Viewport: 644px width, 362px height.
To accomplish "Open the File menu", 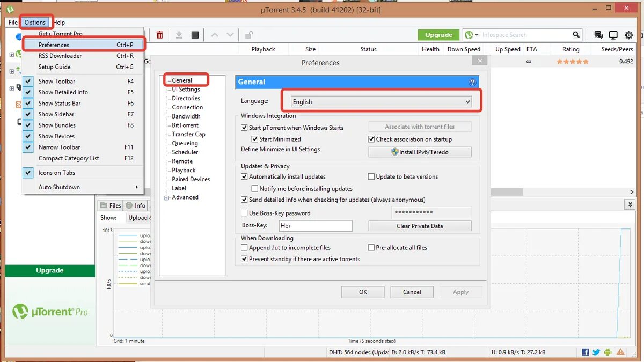I will coord(13,23).
